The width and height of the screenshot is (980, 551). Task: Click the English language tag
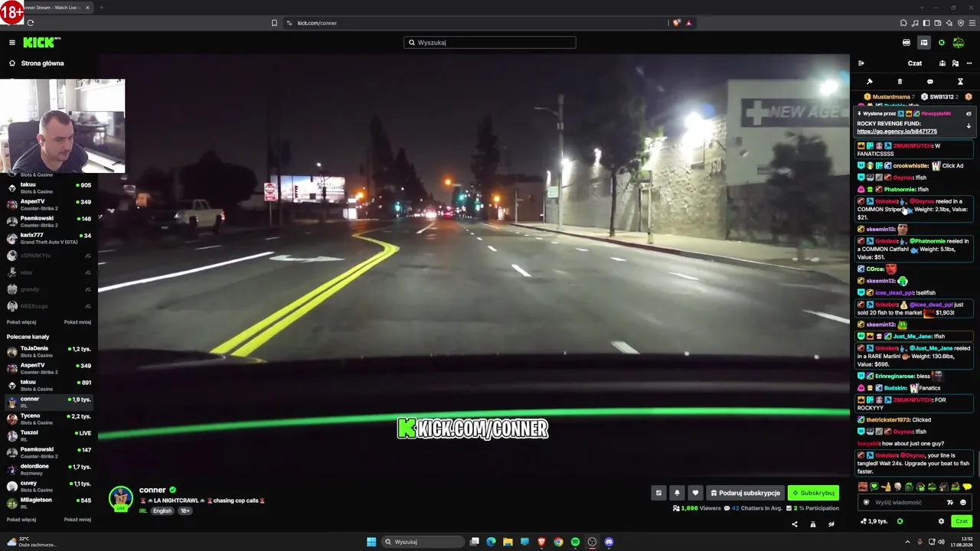pos(162,511)
